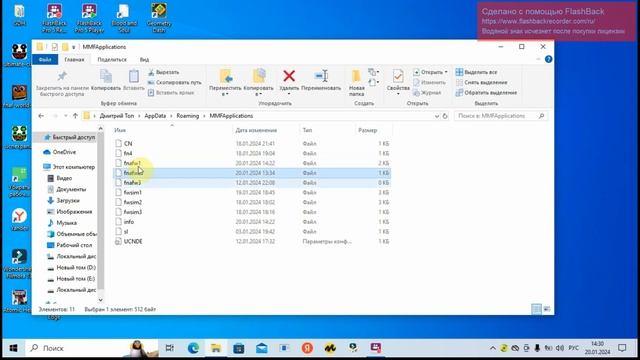Open the Файл ribbon tab
Screen dimensions: 640x360
tap(45, 60)
